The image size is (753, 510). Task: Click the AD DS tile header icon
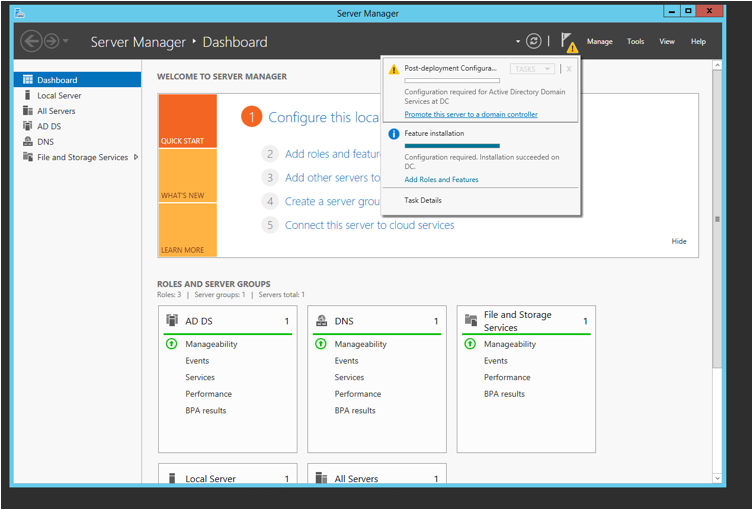click(x=172, y=320)
